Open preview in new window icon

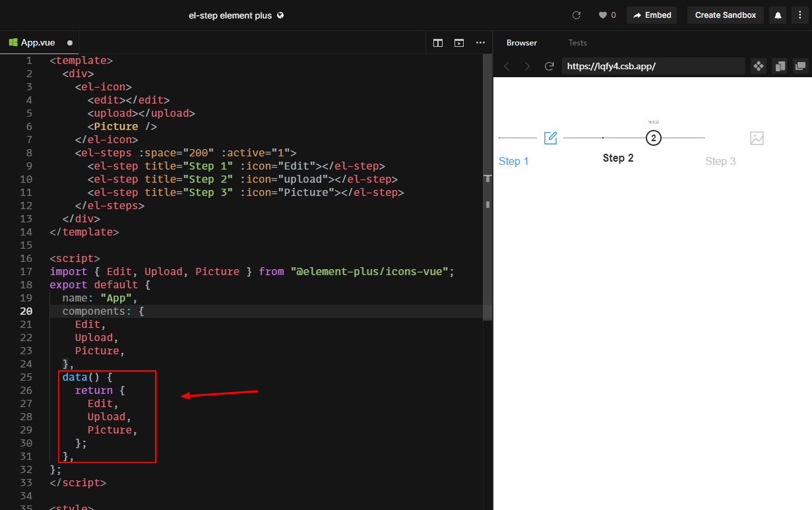tap(801, 66)
